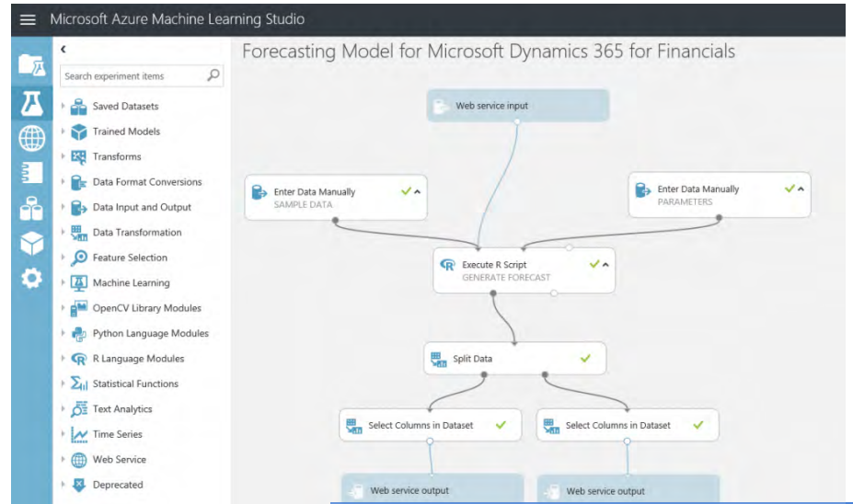
Task: Expand Data Format Conversions arrow
Action: coord(63,181)
